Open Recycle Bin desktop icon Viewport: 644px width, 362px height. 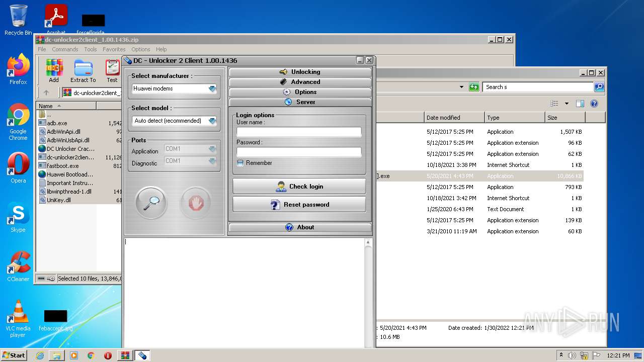[18, 20]
